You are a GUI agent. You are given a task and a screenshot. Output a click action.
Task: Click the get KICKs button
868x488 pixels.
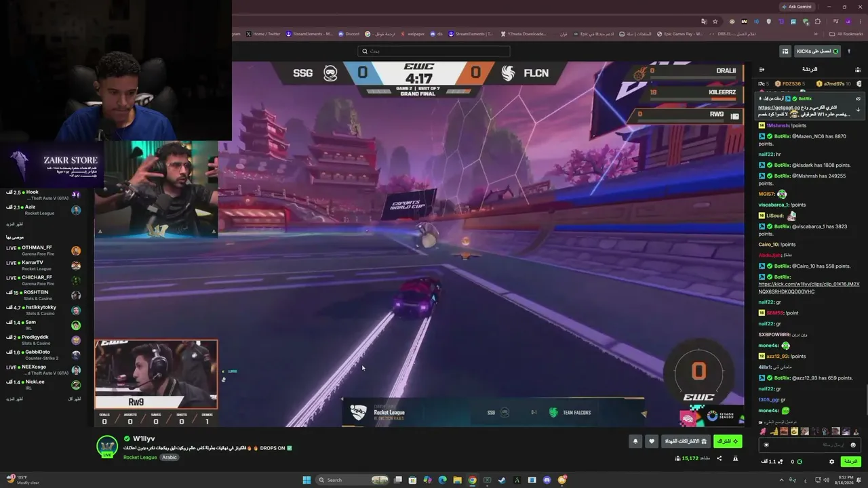817,51
